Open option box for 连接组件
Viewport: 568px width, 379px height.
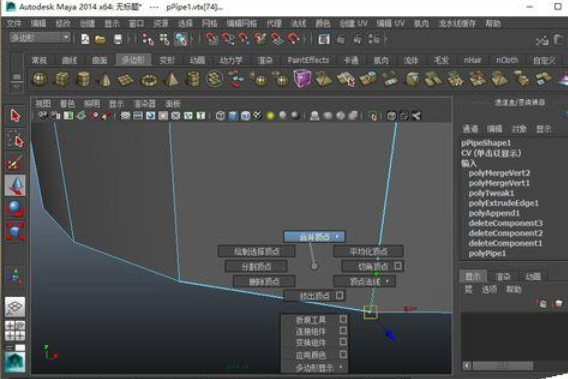343,330
